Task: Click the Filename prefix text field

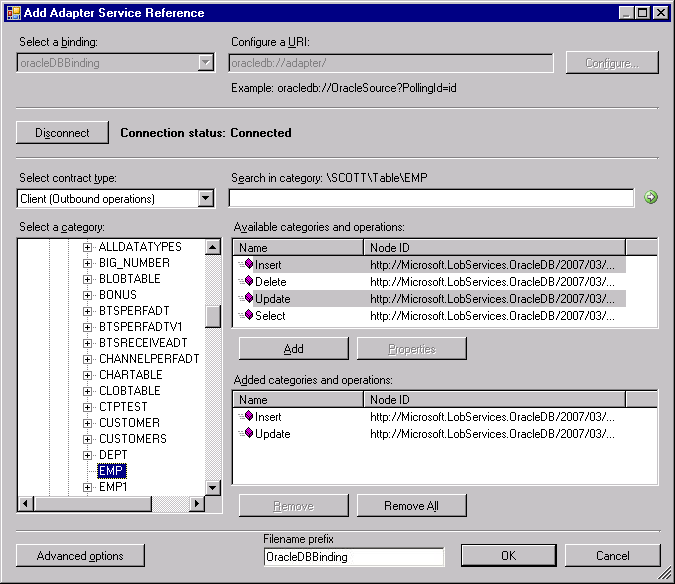Action: [x=353, y=556]
